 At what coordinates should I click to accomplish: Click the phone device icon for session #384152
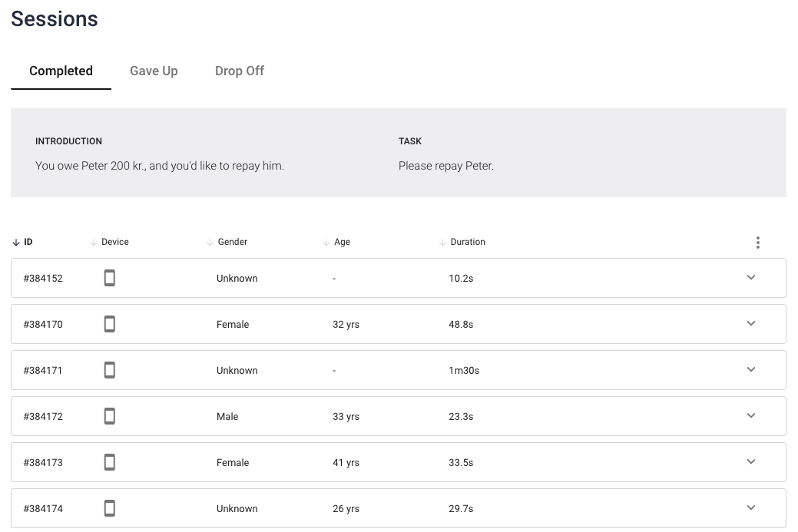tap(109, 278)
